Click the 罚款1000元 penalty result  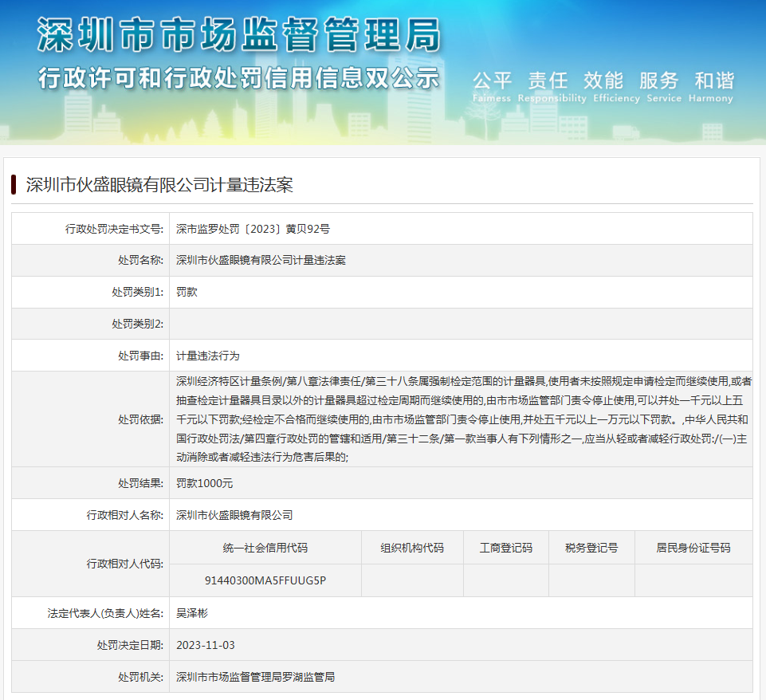click(204, 483)
